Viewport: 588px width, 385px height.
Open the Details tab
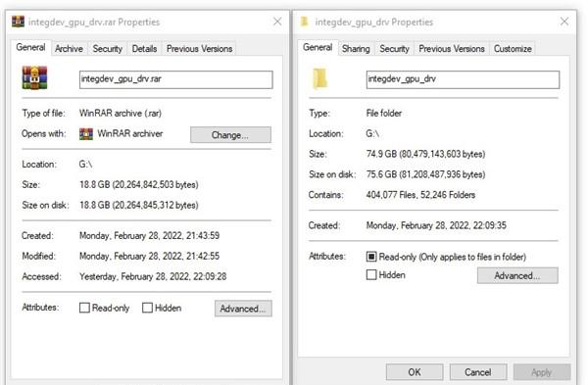144,49
